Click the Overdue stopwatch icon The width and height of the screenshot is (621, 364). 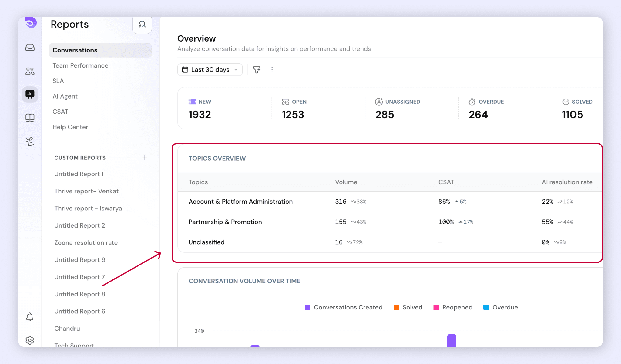pyautogui.click(x=472, y=102)
